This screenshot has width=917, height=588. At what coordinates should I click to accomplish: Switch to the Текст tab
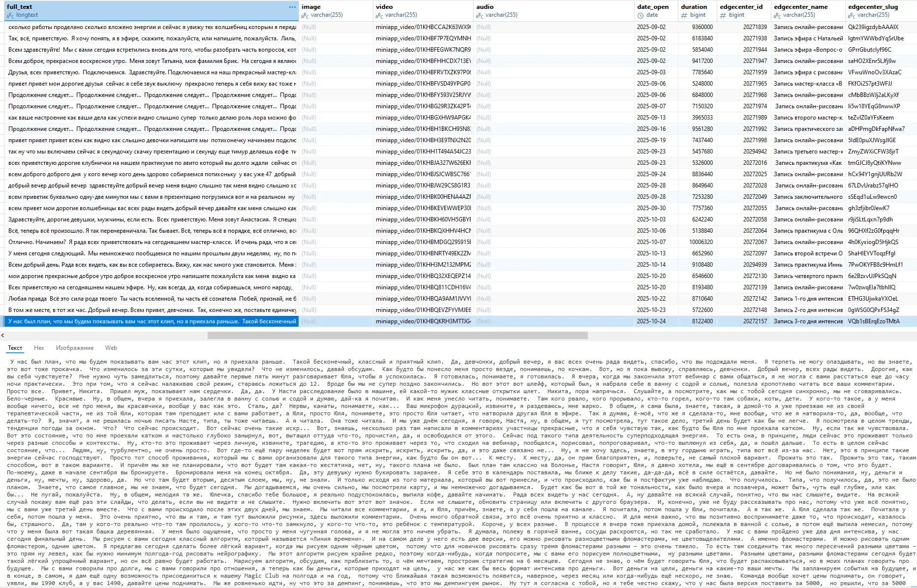pyautogui.click(x=15, y=348)
